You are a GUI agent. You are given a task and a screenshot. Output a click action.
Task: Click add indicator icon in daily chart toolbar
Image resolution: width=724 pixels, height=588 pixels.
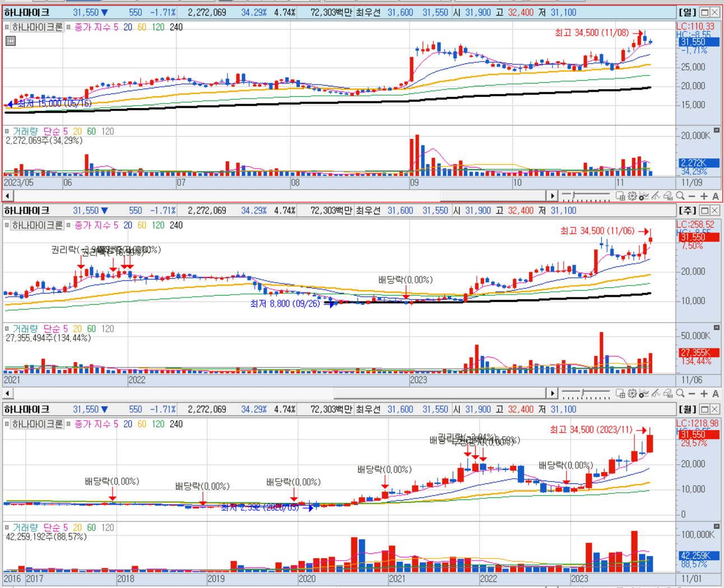click(x=644, y=196)
